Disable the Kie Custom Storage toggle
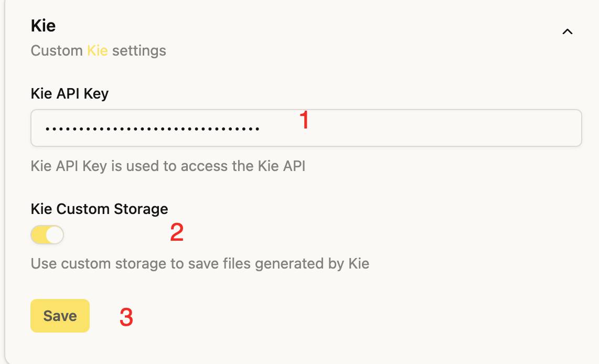599x364 pixels. pos(47,235)
